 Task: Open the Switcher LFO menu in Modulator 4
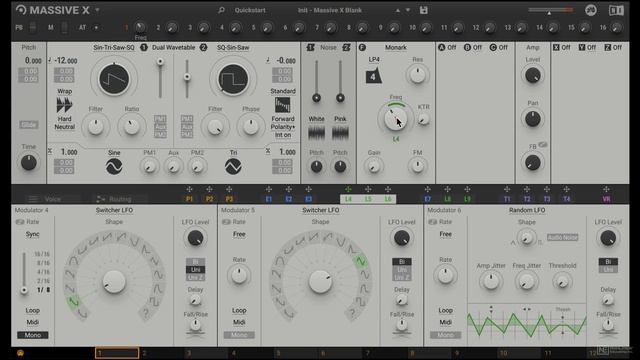[x=114, y=210]
